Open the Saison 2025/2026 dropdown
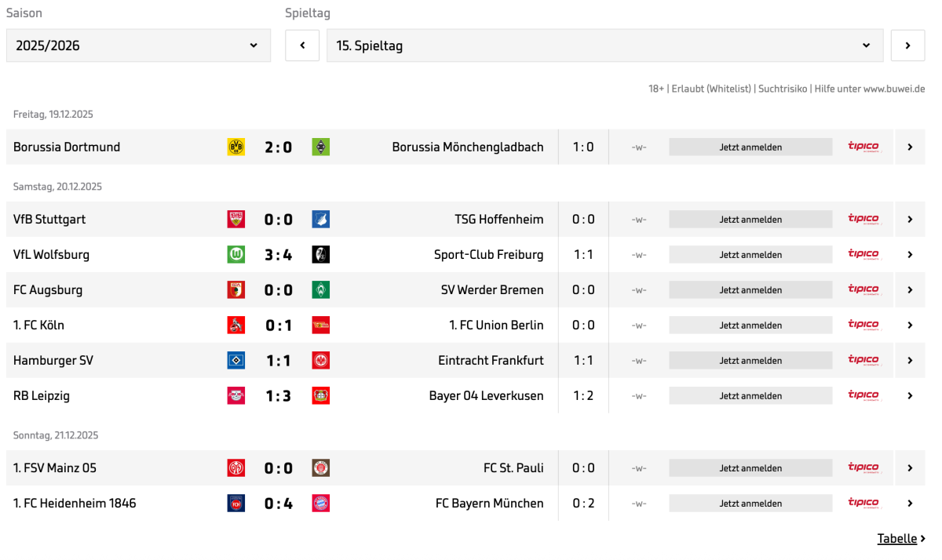Image resolution: width=942 pixels, height=560 pixels. (138, 45)
